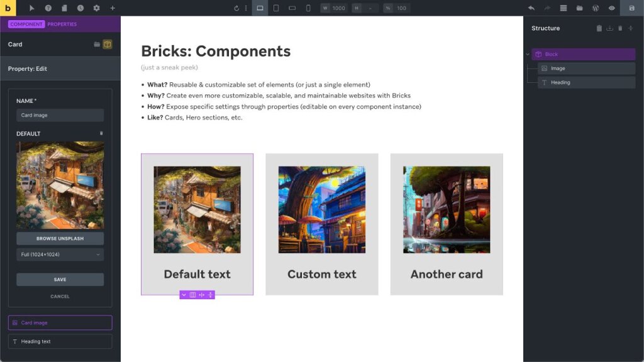Click the save disk icon
The width and height of the screenshot is (644, 362).
point(631,8)
